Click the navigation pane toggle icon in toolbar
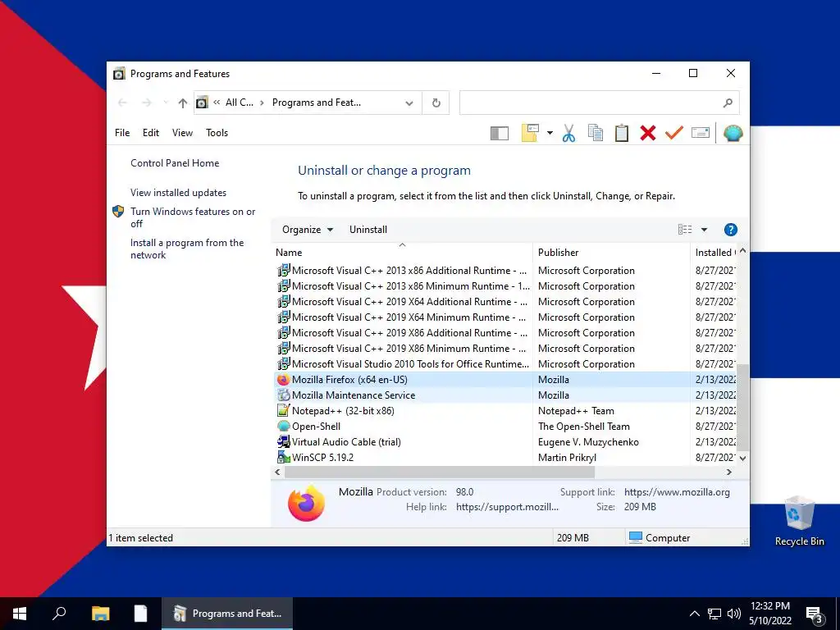 pyautogui.click(x=500, y=133)
